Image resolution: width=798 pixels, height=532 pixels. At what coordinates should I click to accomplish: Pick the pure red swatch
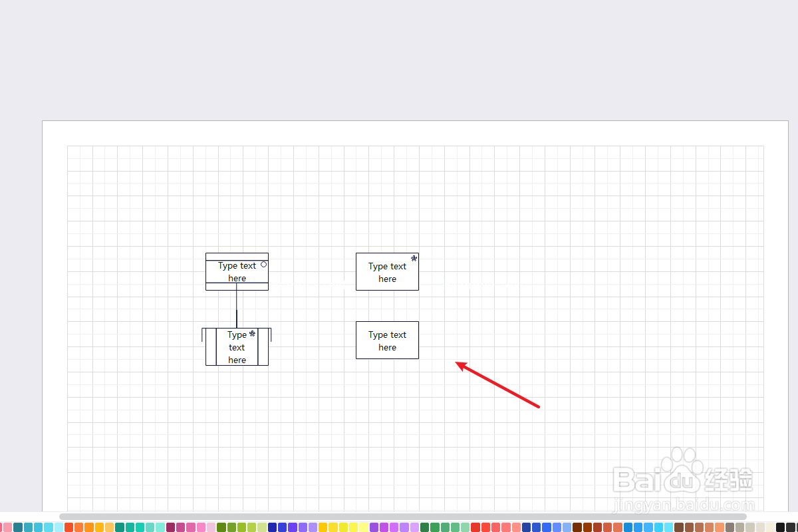click(475, 527)
